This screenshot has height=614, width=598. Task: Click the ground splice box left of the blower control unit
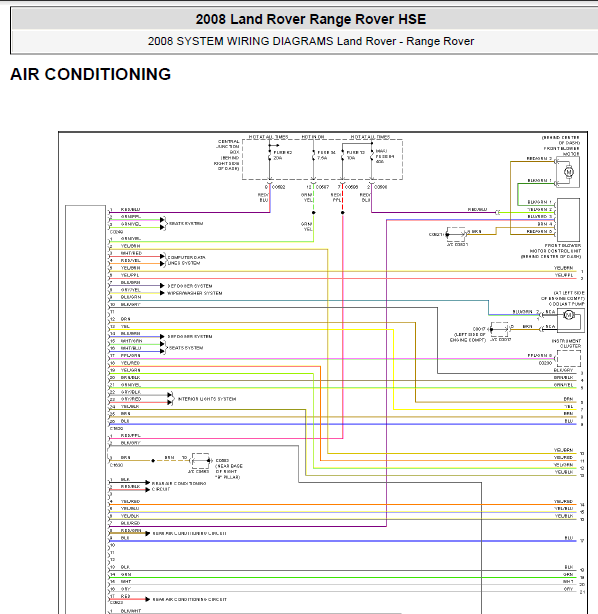click(456, 235)
